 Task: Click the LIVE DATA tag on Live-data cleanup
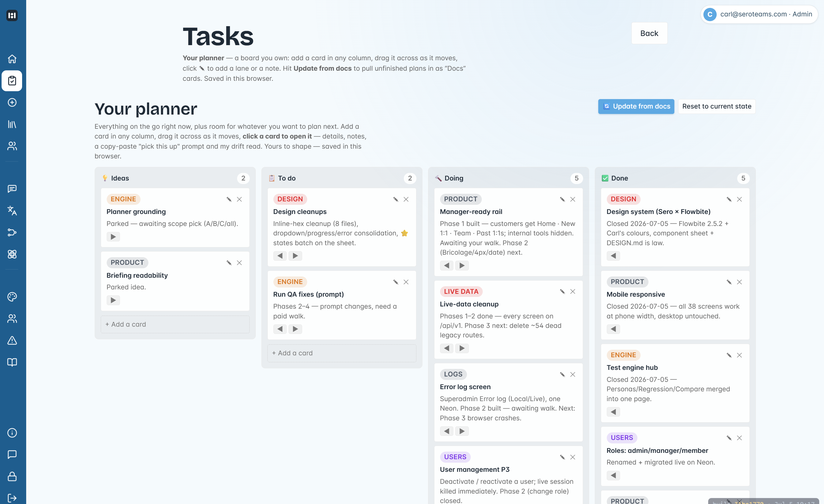[x=461, y=291]
